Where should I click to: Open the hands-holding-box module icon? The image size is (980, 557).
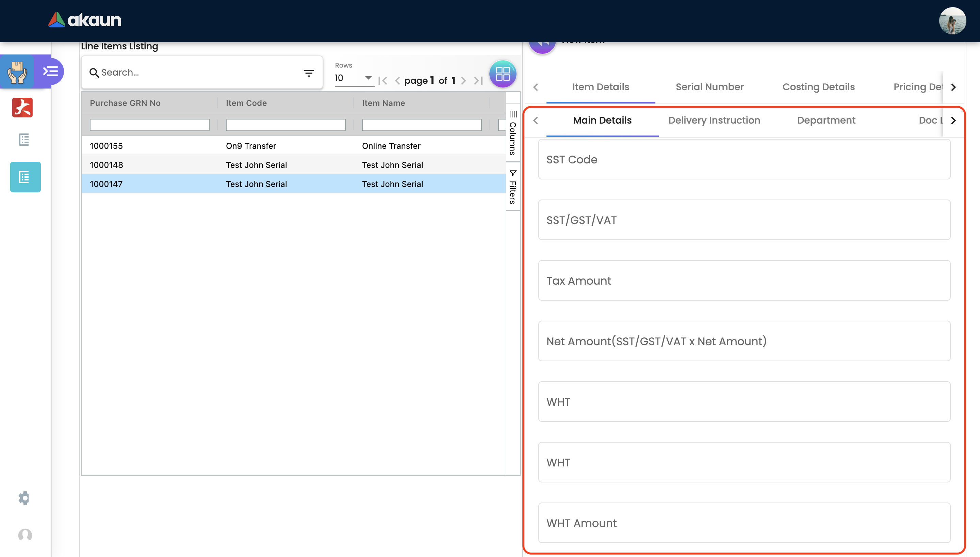17,71
